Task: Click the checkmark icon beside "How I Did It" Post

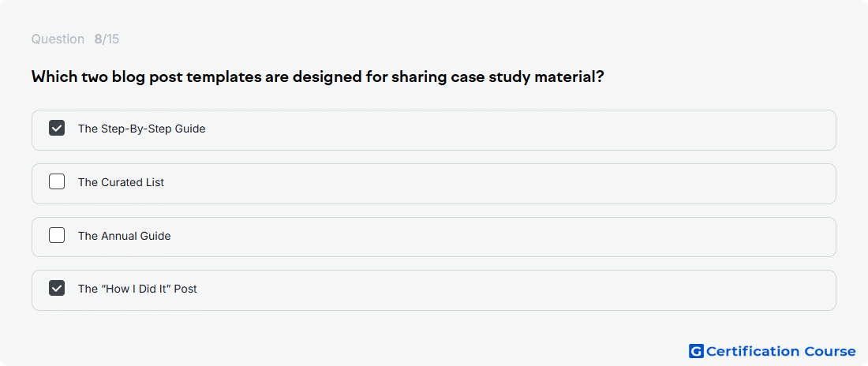Action: 57,289
